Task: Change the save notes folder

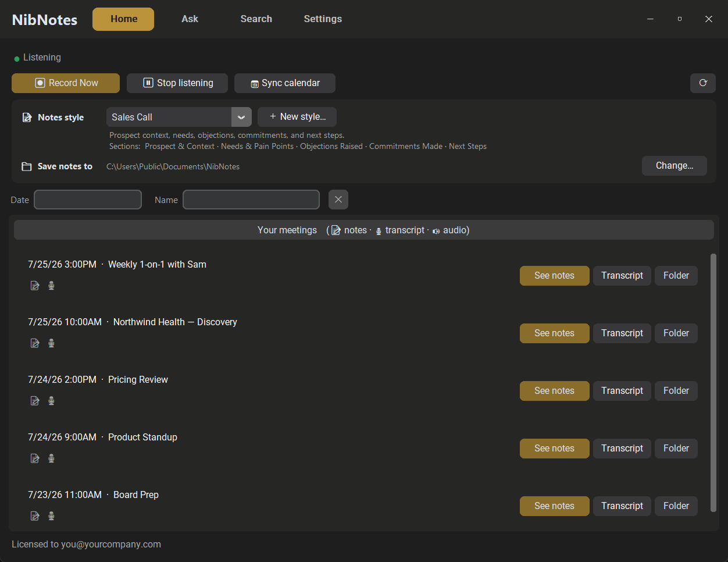Action: click(x=675, y=166)
